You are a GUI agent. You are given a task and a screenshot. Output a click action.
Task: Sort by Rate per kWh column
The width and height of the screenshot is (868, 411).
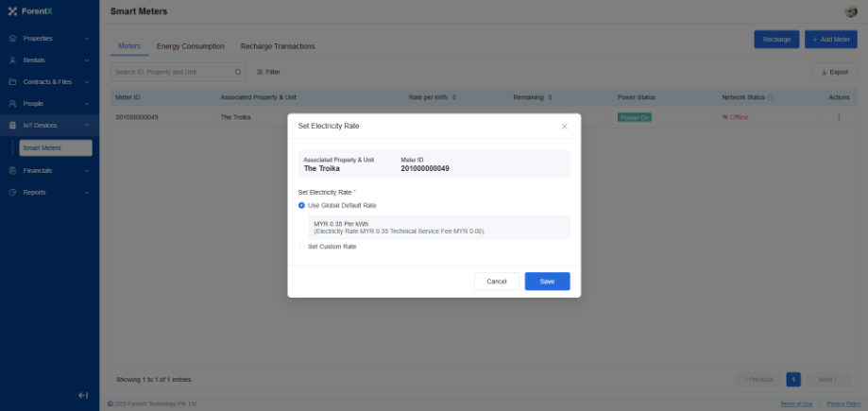[x=455, y=97]
